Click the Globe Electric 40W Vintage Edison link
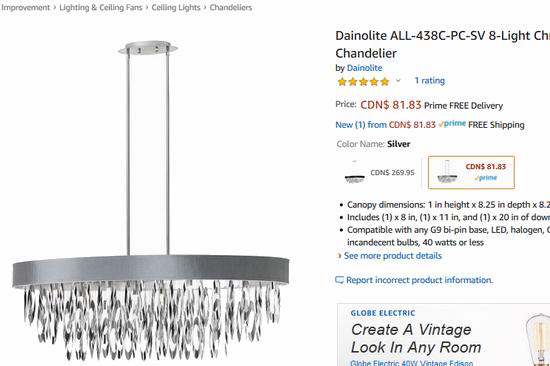Image resolution: width=550 pixels, height=366 pixels. pyautogui.click(x=411, y=363)
